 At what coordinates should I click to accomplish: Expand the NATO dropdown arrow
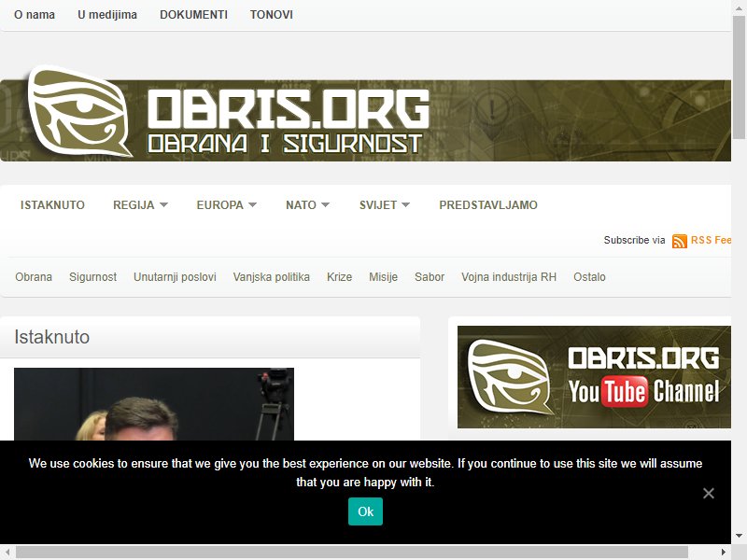pos(325,204)
